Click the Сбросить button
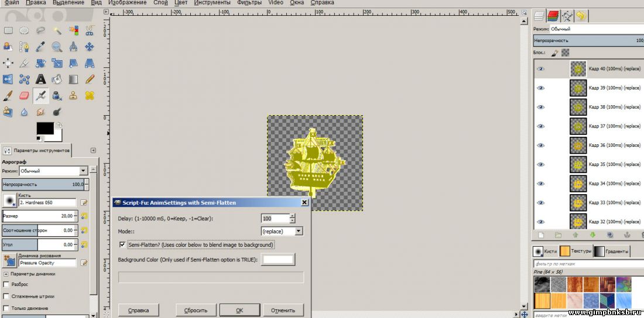Image resolution: width=644 pixels, height=318 pixels. [x=196, y=310]
